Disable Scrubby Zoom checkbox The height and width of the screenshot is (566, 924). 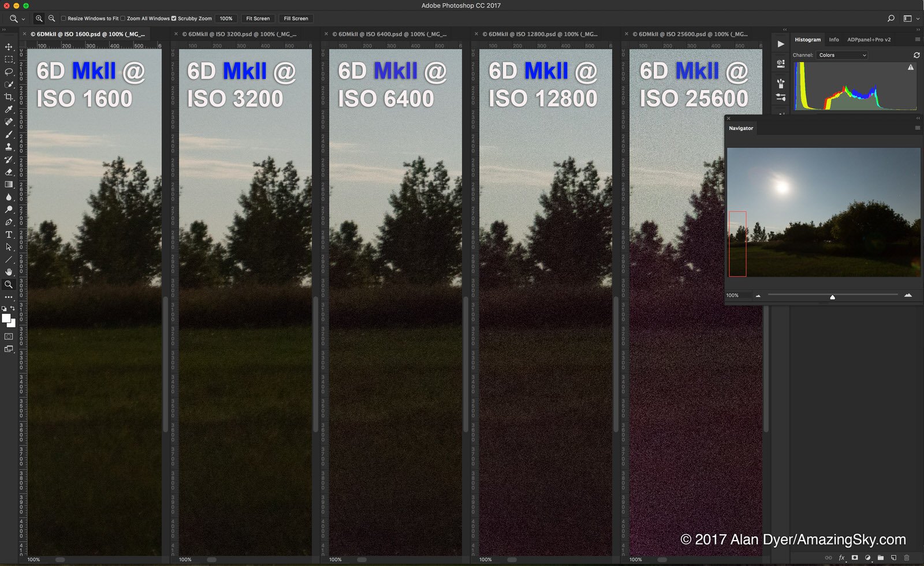[174, 18]
